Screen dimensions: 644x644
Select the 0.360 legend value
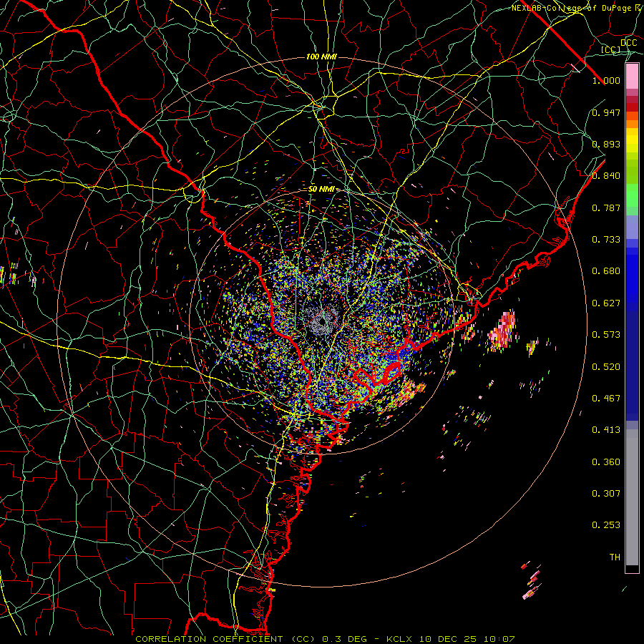(606, 462)
